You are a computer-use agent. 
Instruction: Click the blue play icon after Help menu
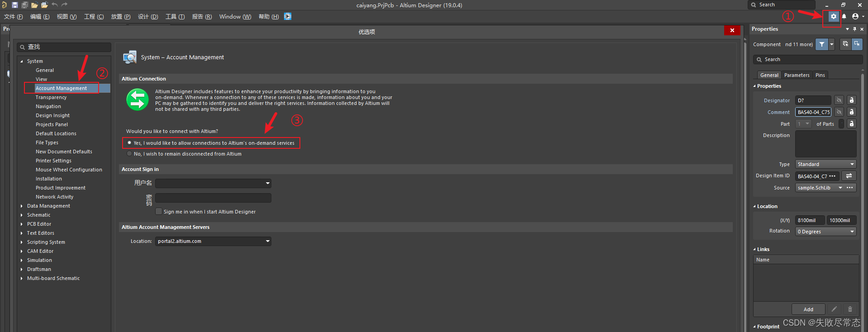[288, 16]
